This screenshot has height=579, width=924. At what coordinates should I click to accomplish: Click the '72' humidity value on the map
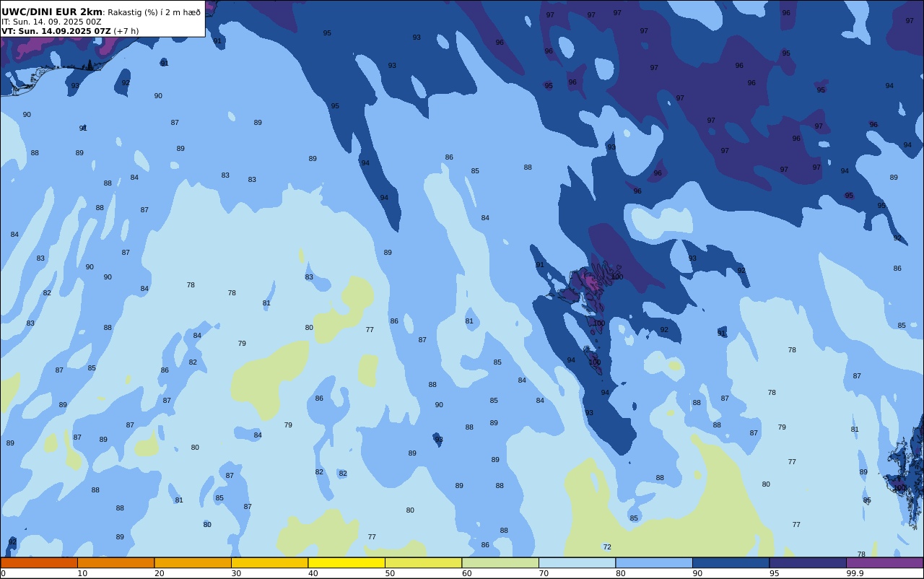[x=607, y=547]
